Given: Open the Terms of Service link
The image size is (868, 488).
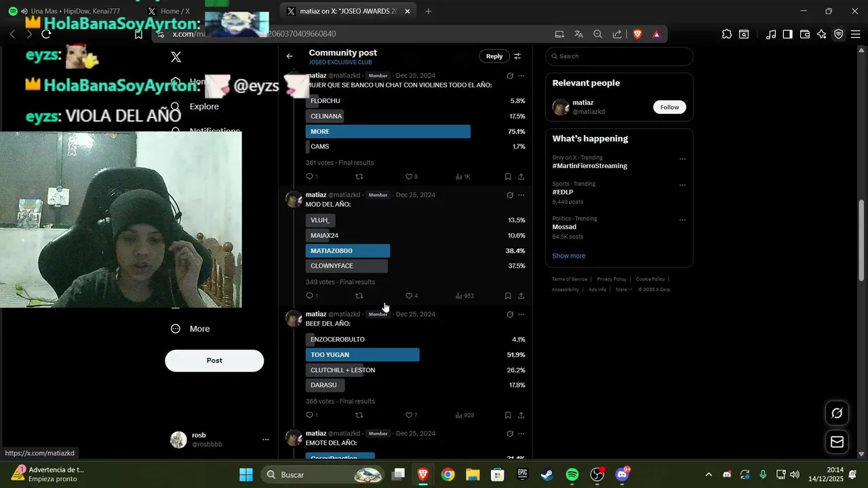Looking at the screenshot, I should (x=570, y=279).
